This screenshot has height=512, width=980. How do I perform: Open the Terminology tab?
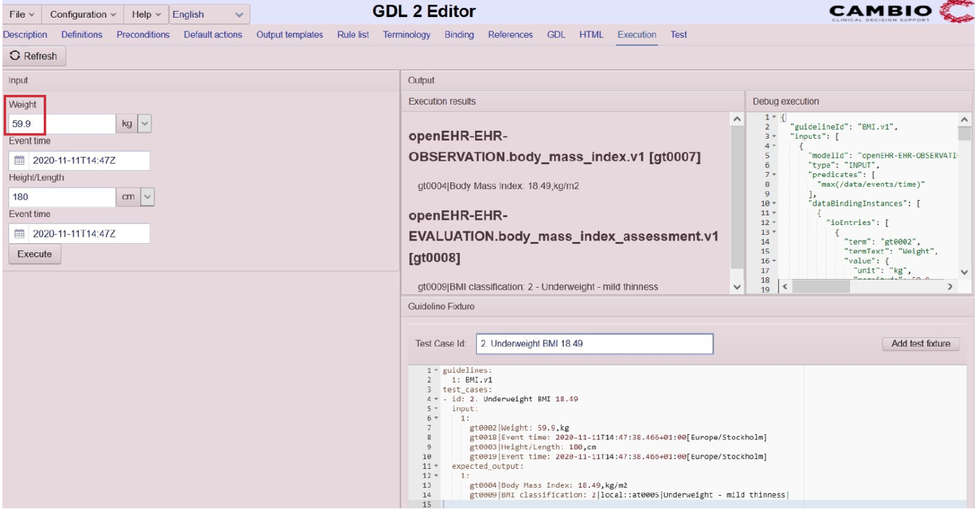tap(406, 35)
